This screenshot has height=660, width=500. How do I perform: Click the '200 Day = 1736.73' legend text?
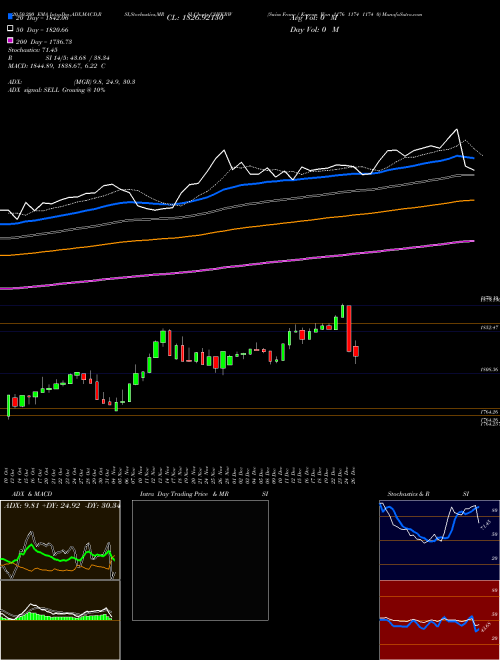pos(44,42)
